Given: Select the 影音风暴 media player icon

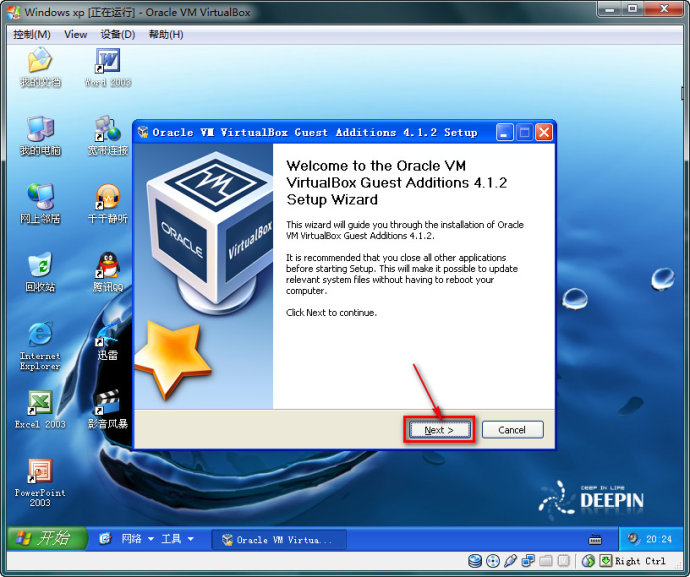Looking at the screenshot, I should (x=108, y=410).
